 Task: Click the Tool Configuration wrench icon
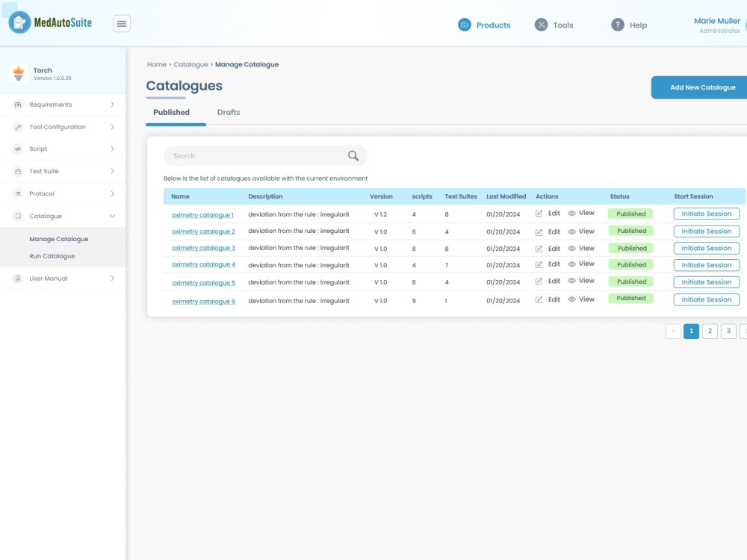coord(18,127)
